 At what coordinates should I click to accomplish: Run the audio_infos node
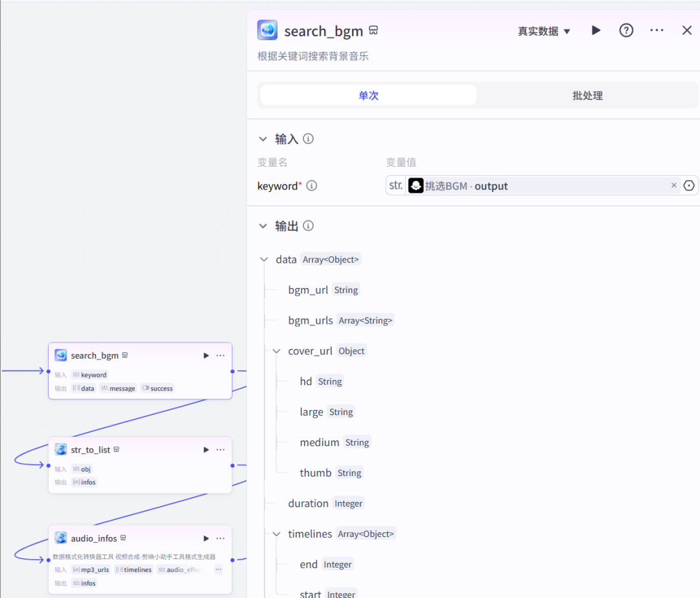coord(206,538)
